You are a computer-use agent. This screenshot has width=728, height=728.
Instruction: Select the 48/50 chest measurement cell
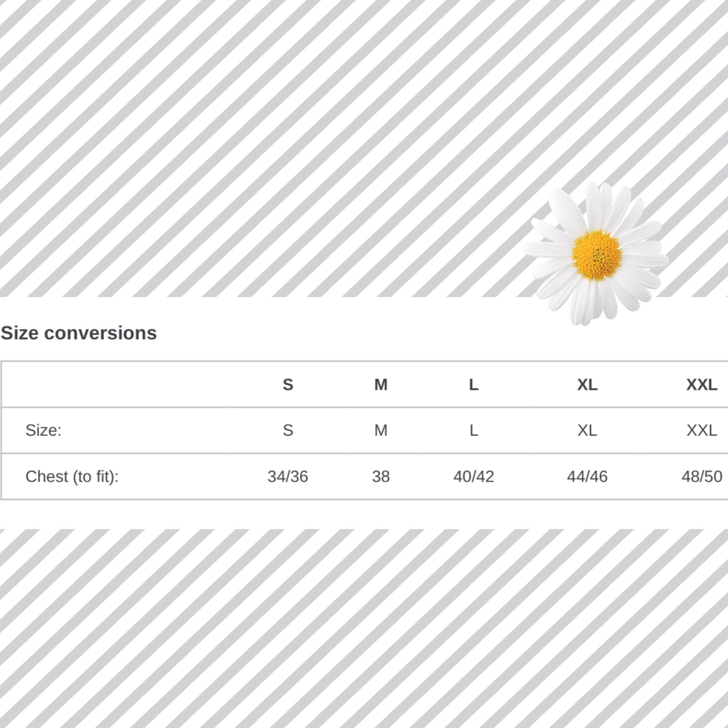702,476
